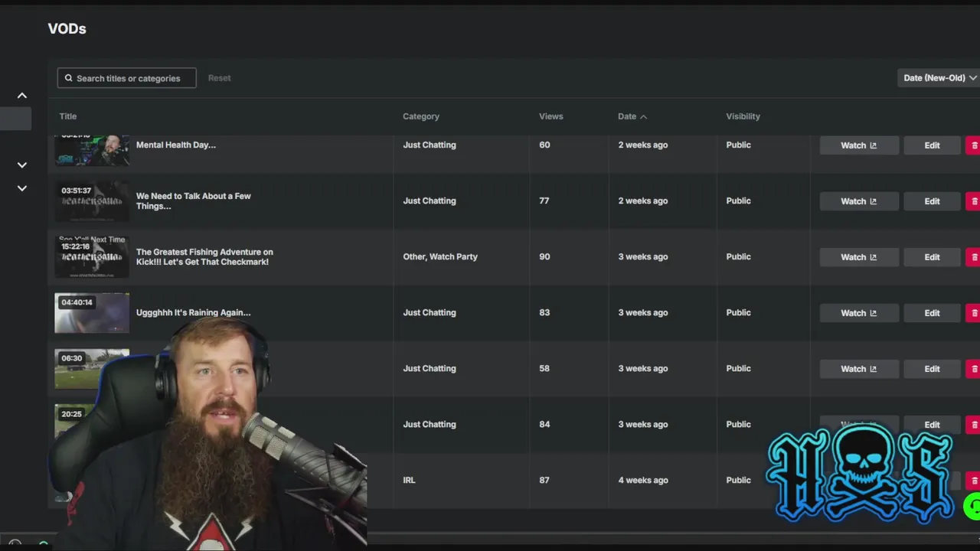The width and height of the screenshot is (980, 551).
Task: Watch the 58-view Just Chatting VOD
Action: click(859, 369)
